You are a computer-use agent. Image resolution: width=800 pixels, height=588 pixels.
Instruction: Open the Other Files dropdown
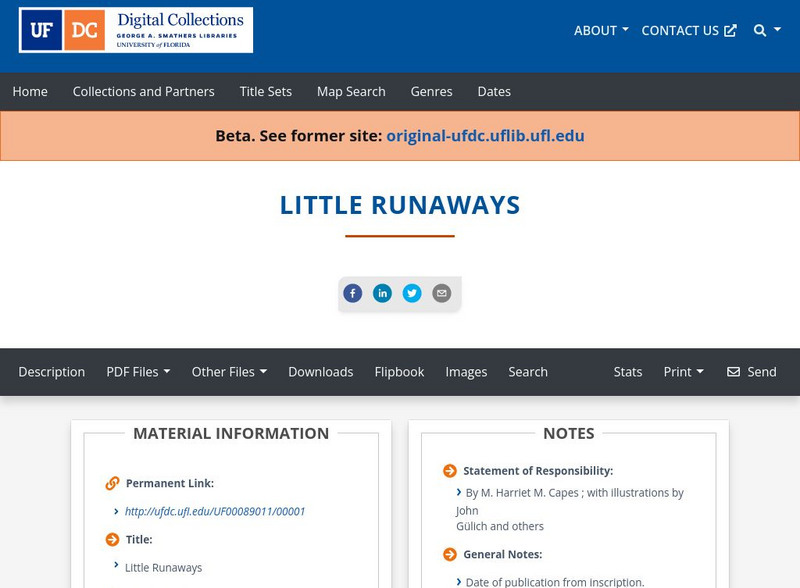229,372
